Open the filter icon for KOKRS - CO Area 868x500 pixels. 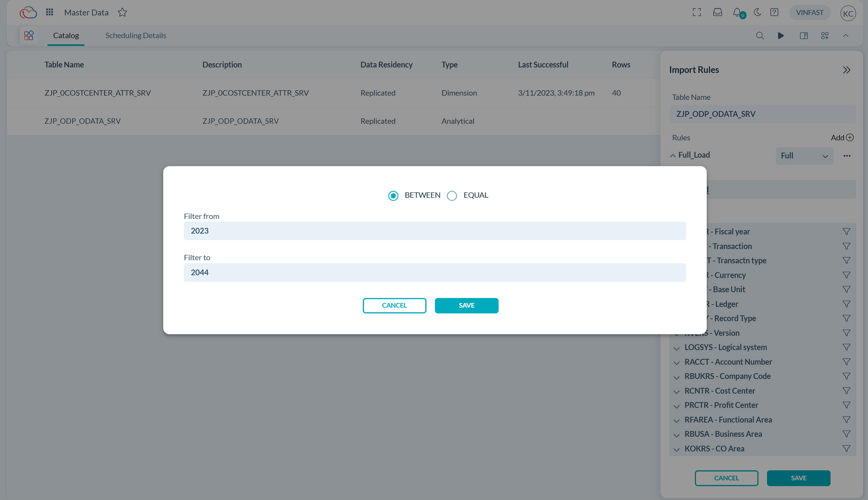[x=846, y=448]
